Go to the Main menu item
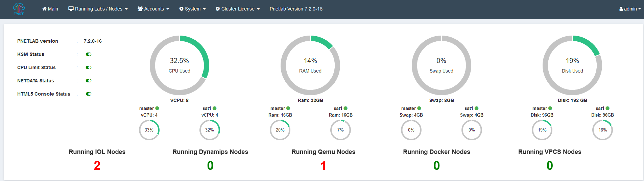Image resolution: width=644 pixels, height=181 pixels. pos(50,9)
